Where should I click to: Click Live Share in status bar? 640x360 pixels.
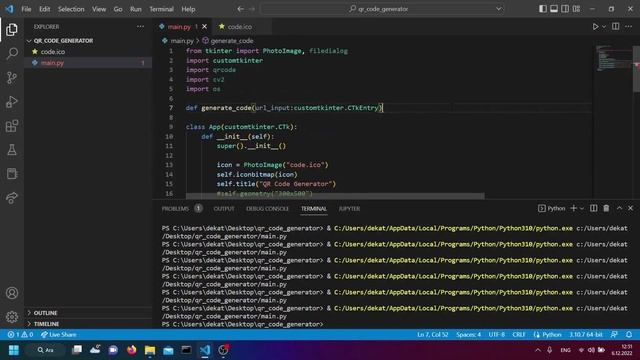tap(58, 334)
